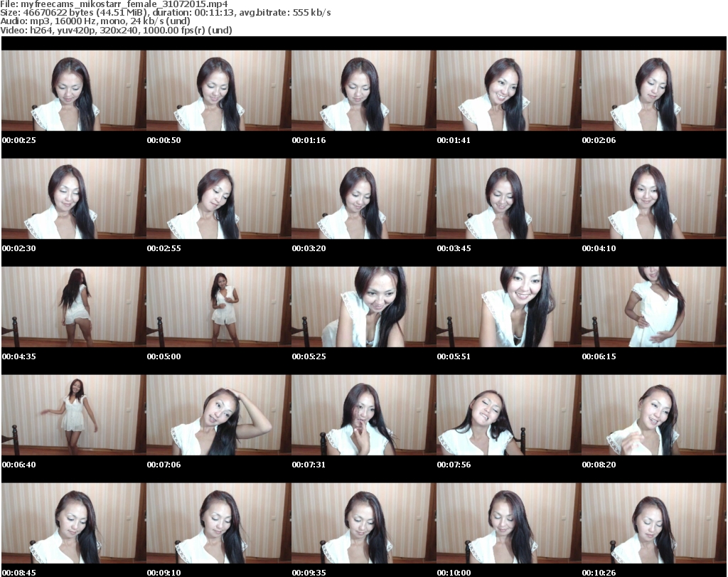Click the 'Size: 46670622 bytes' info line
The image size is (728, 577).
(x=166, y=13)
